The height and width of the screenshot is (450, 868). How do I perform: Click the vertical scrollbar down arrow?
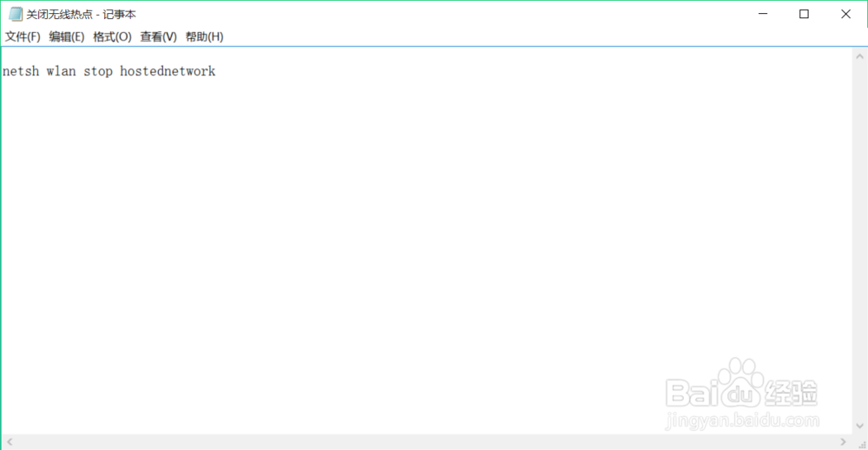pos(859,426)
